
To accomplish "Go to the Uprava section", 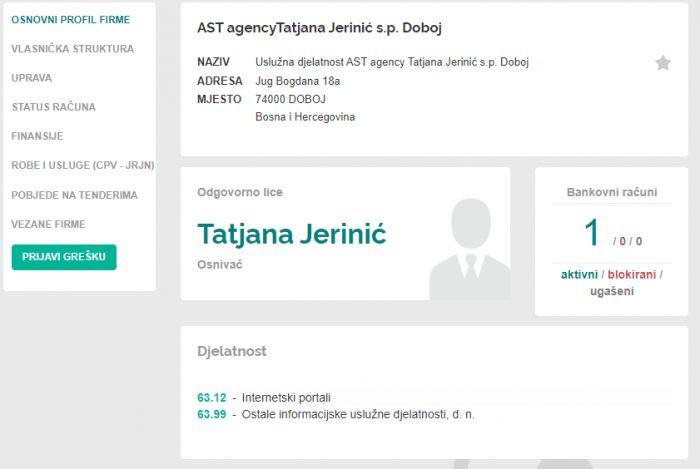I will [31, 78].
